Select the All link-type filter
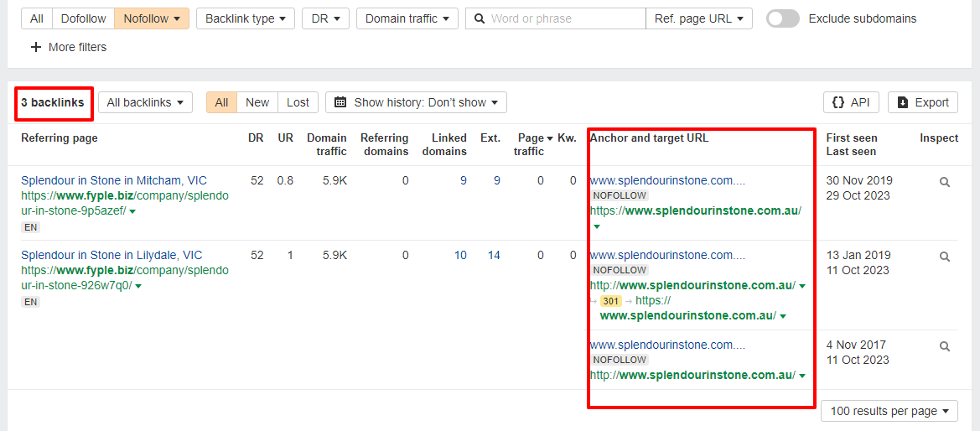 (x=37, y=18)
